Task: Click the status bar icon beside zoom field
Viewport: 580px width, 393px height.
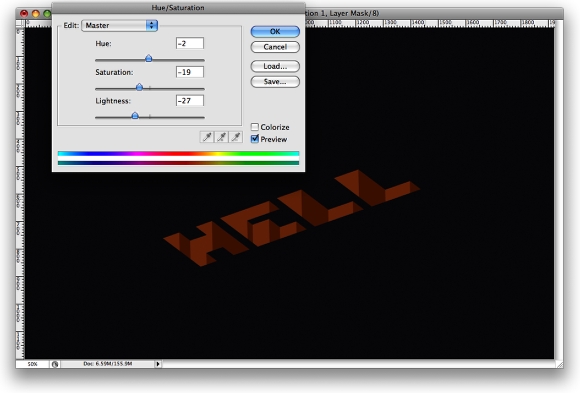Action: click(55, 364)
